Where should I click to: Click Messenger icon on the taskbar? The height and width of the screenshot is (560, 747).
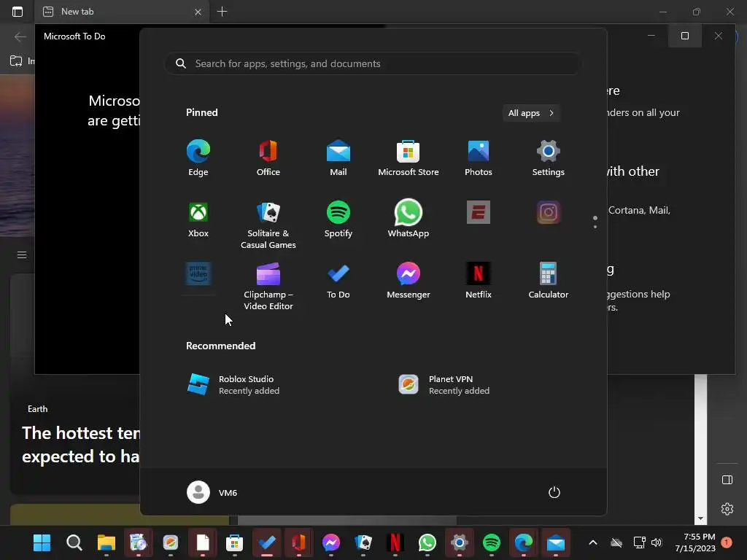(331, 542)
